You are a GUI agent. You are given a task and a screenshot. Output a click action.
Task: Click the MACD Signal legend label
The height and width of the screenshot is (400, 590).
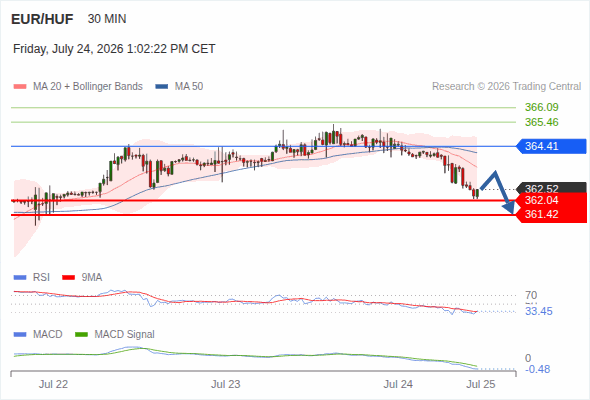pos(125,334)
